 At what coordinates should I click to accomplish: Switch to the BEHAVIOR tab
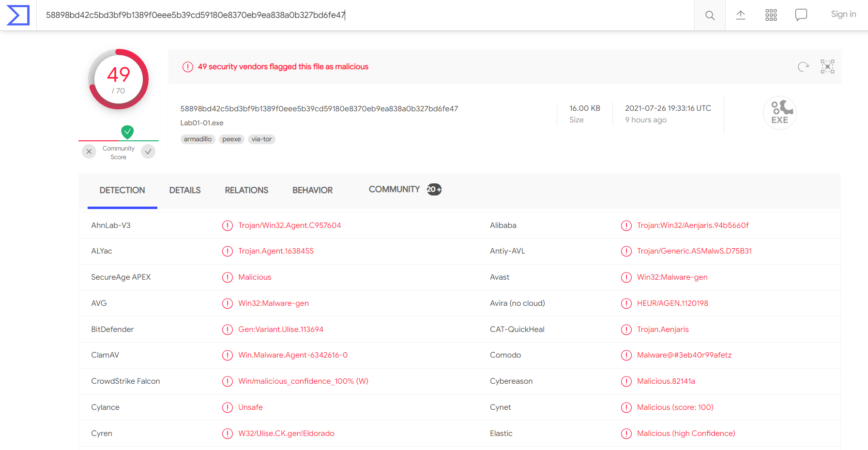(x=313, y=190)
